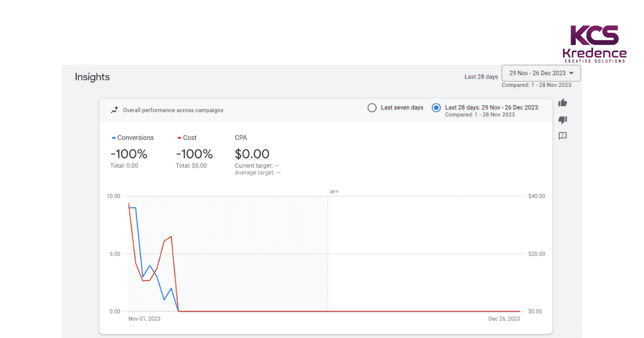
Task: Click the Overall performance across campaigns label
Action: [173, 110]
